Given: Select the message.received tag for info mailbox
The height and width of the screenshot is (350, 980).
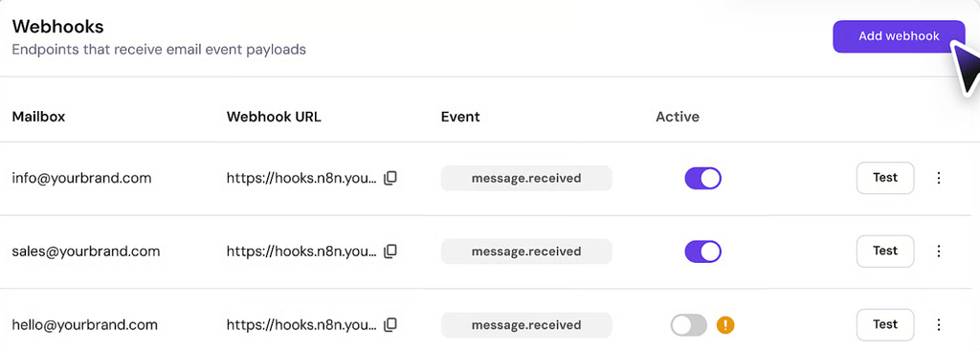Looking at the screenshot, I should [526, 178].
